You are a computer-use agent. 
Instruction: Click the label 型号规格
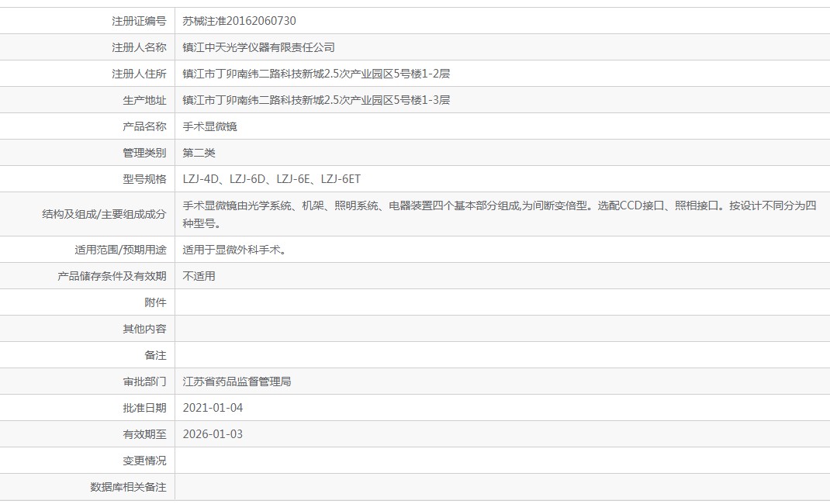pyautogui.click(x=144, y=179)
